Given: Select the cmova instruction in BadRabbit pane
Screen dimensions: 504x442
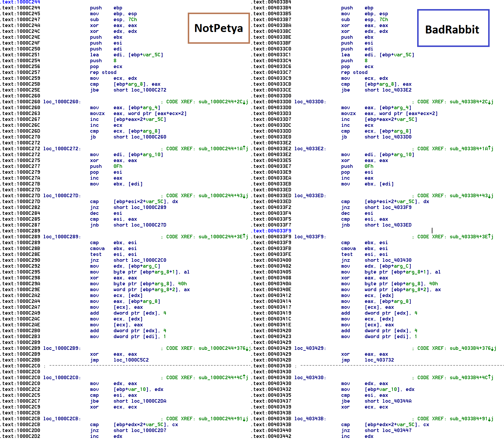Looking at the screenshot, I should pyautogui.click(x=348, y=249).
